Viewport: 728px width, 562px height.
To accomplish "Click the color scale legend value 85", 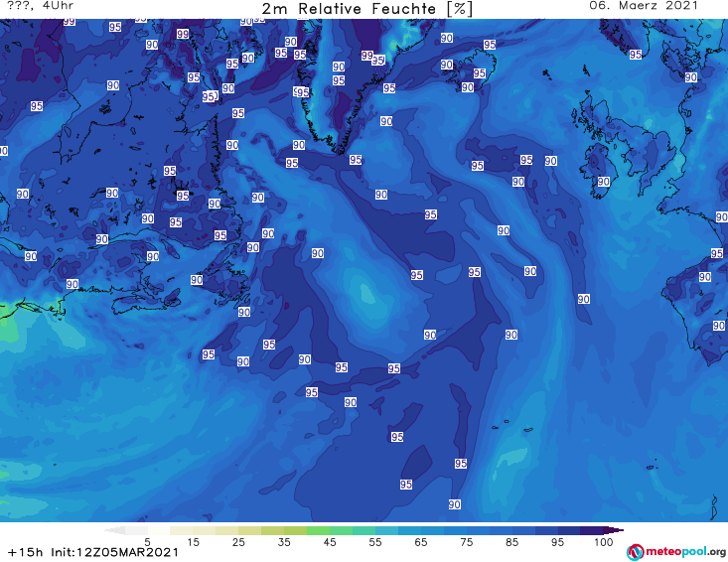I will 512,542.
